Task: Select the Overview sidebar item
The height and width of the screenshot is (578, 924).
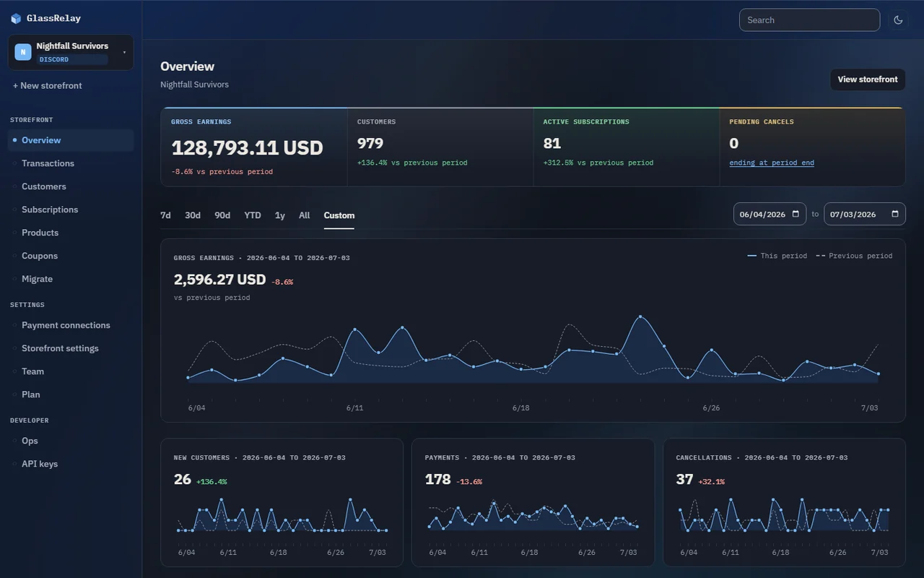Action: tap(71, 140)
